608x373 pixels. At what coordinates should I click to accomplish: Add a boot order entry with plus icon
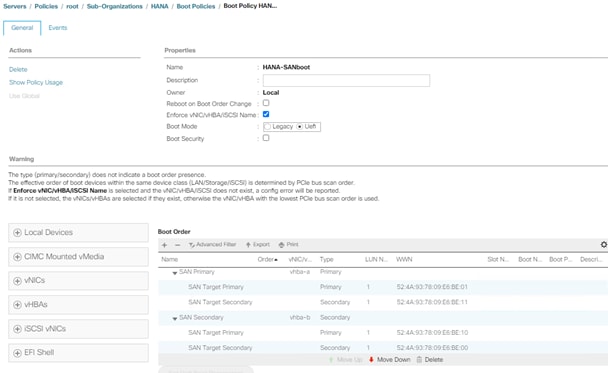(164, 245)
